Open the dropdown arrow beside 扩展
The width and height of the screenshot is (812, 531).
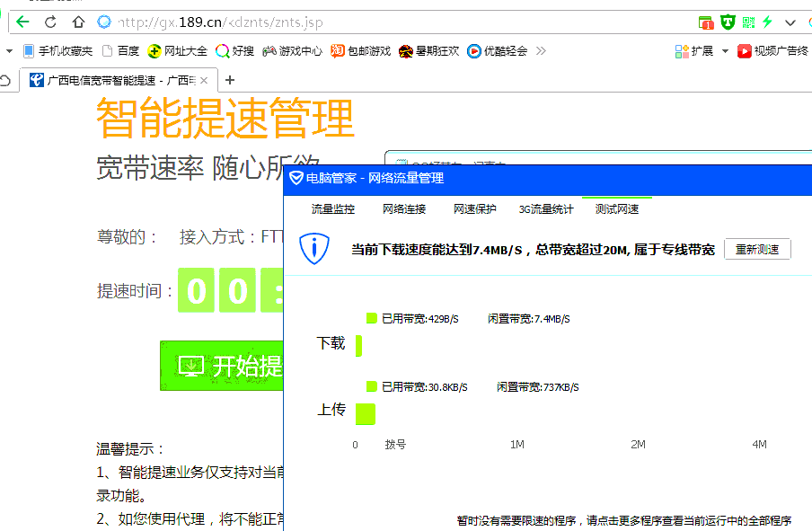(725, 51)
